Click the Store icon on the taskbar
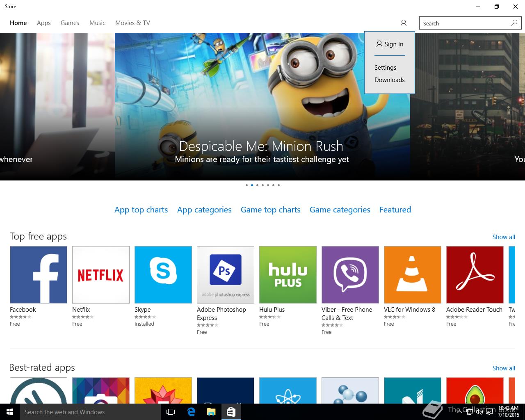Screen dimensions: 525x420 (x=231, y=412)
